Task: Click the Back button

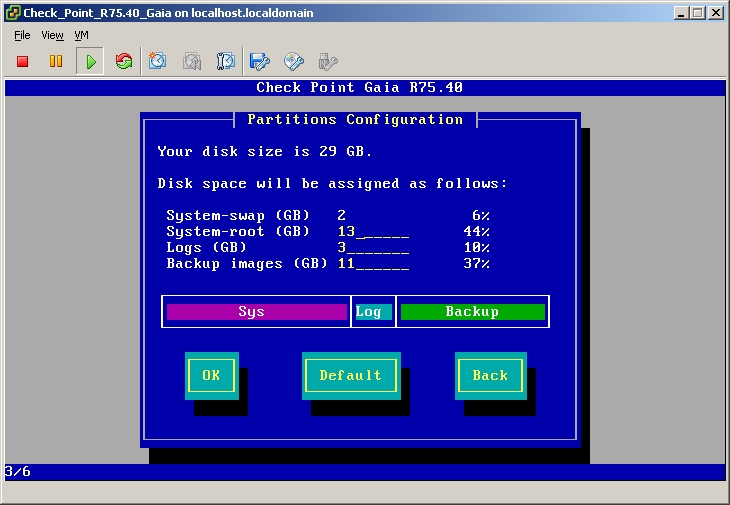Action: (x=491, y=376)
